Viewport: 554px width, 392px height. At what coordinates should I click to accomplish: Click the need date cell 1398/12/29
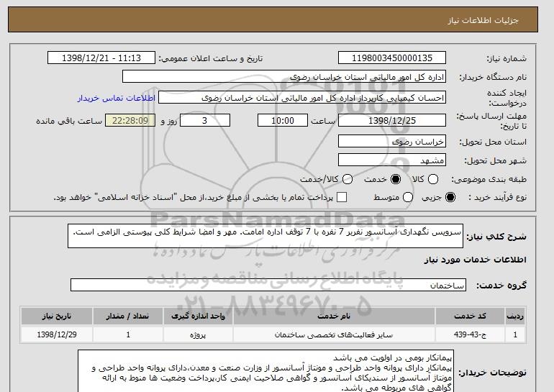[57, 334]
